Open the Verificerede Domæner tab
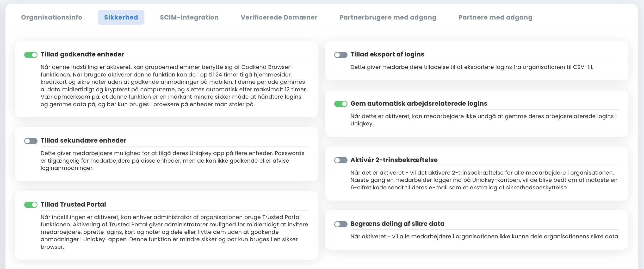This screenshot has width=644, height=269. tap(279, 17)
